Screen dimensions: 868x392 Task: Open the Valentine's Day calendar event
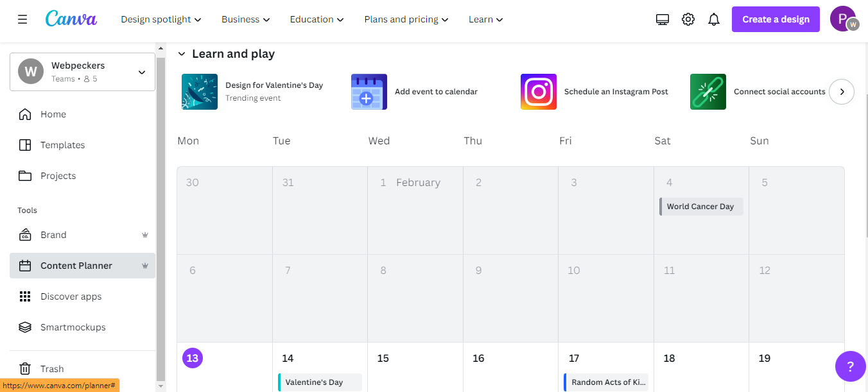pyautogui.click(x=319, y=381)
